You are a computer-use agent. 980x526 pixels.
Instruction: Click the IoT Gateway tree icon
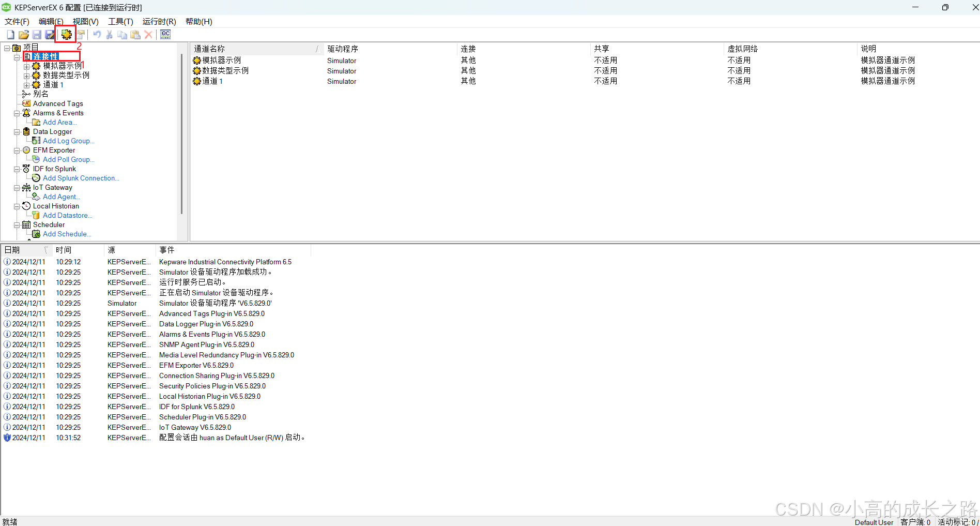tap(26, 187)
